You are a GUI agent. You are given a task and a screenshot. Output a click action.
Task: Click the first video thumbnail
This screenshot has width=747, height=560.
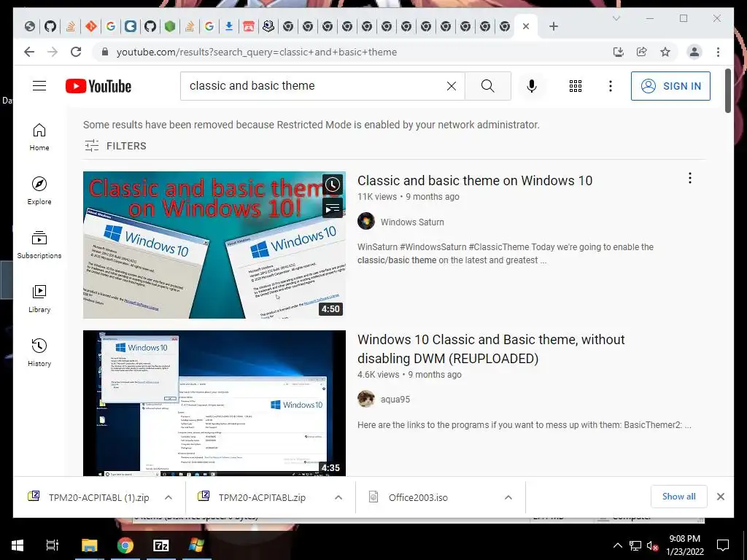point(214,245)
